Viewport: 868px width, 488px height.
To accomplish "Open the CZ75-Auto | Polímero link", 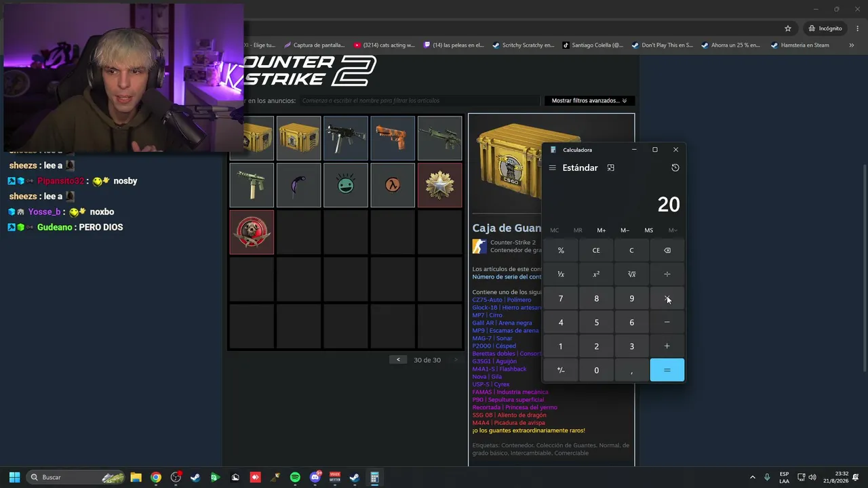I will pos(502,300).
